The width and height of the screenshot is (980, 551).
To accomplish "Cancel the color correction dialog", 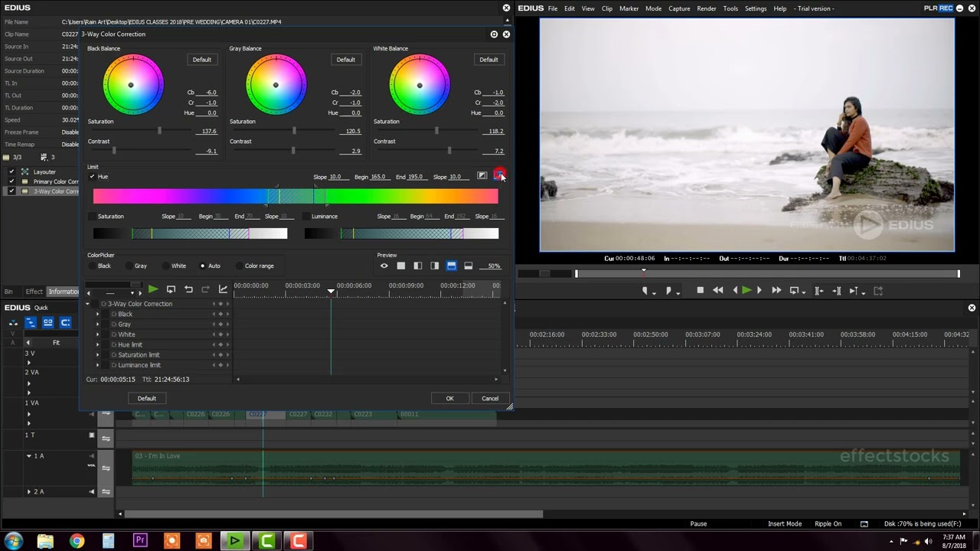I will pyautogui.click(x=490, y=398).
